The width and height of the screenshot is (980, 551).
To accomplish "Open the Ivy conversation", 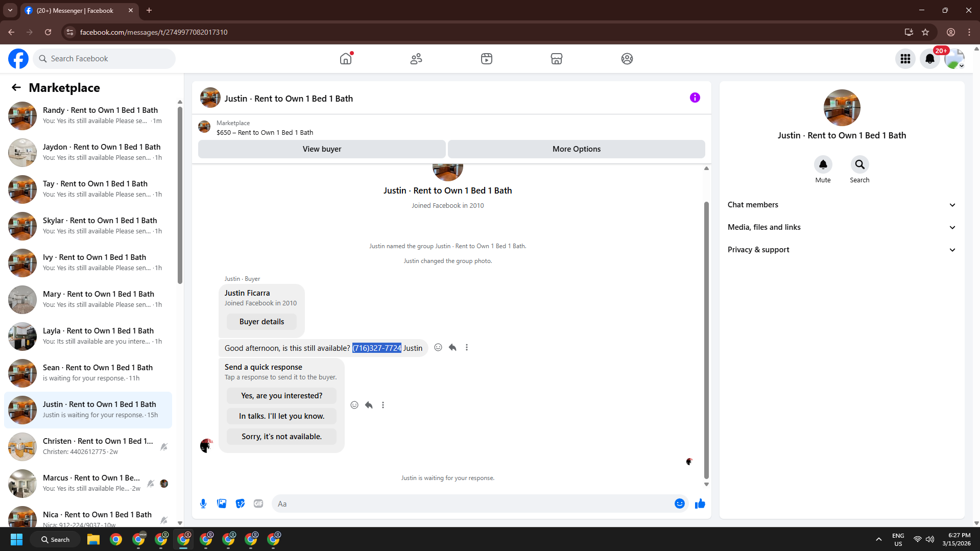I will [88, 262].
